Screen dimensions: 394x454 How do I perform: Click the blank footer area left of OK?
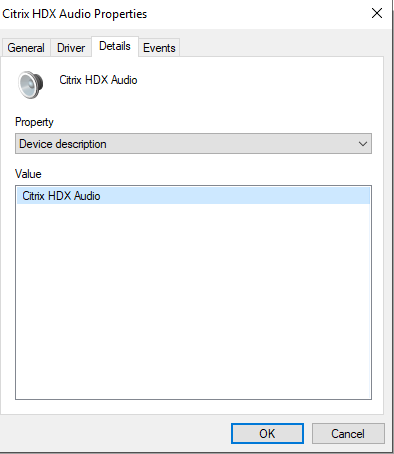pos(115,433)
